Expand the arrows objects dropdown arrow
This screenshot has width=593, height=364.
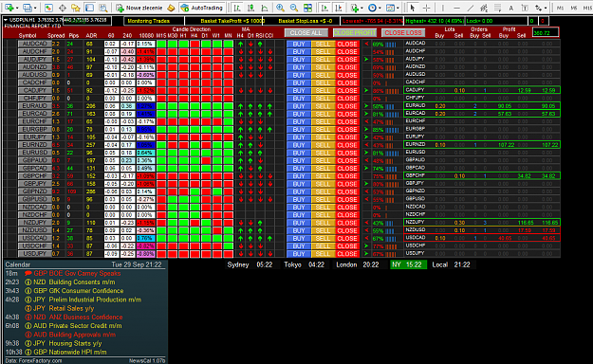pos(546,8)
